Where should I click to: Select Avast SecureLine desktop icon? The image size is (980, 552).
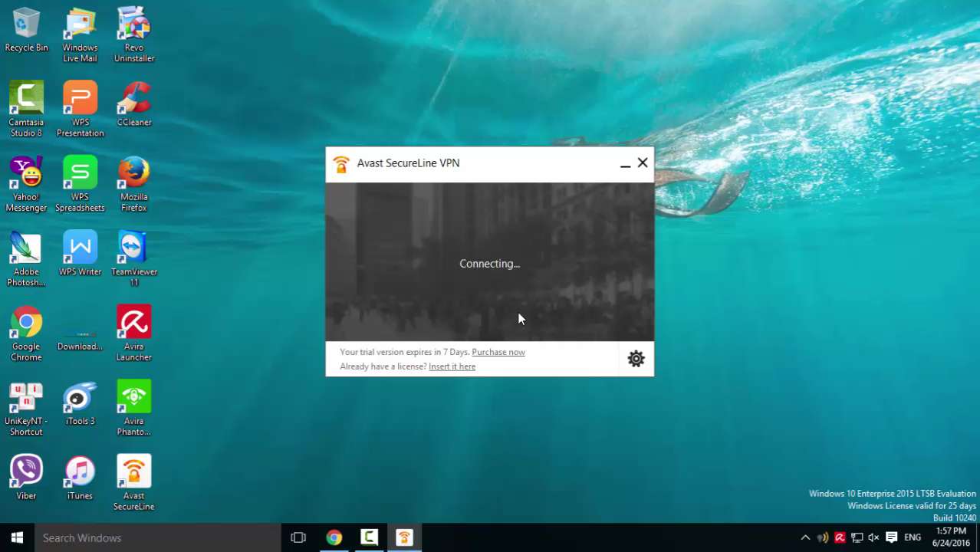pos(134,484)
